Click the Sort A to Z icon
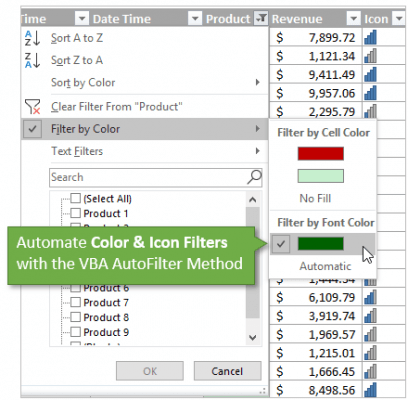Image resolution: width=408 pixels, height=400 pixels. tap(33, 38)
